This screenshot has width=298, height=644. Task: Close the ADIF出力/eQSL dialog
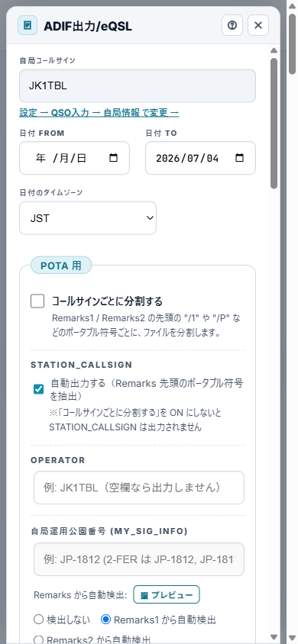258,25
